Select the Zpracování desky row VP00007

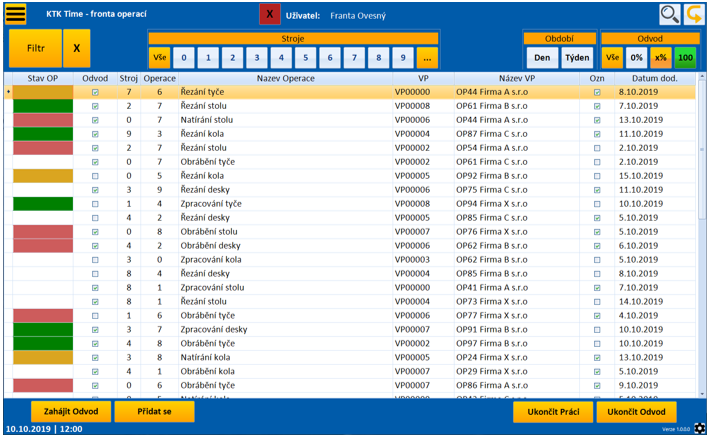[300, 330]
